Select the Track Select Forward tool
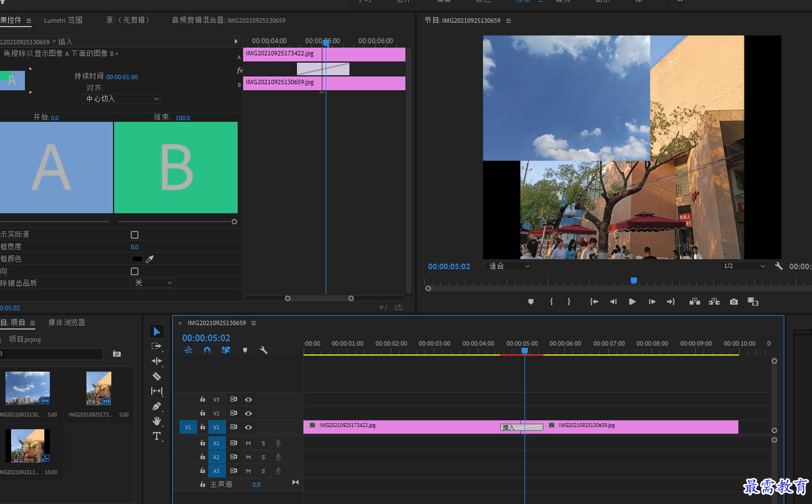Image resolution: width=812 pixels, height=504 pixels. click(157, 346)
